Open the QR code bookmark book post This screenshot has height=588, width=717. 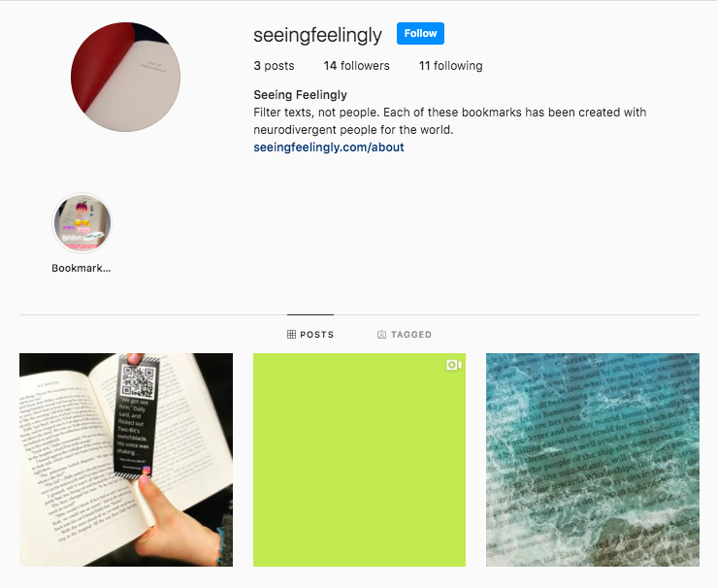(126, 460)
